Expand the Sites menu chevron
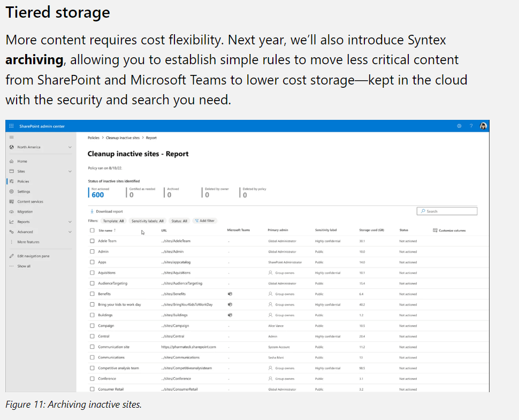519x420 pixels. (x=70, y=171)
